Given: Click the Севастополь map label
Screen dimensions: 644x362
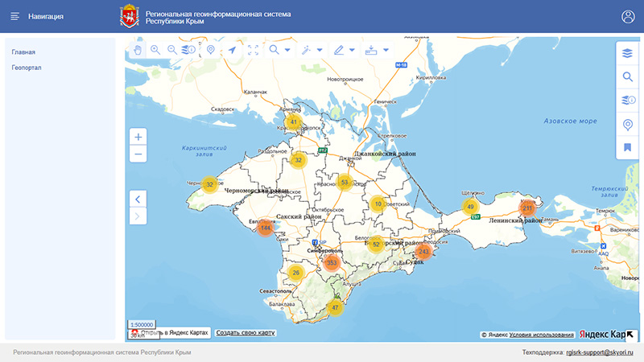Looking at the screenshot, I should (x=275, y=291).
